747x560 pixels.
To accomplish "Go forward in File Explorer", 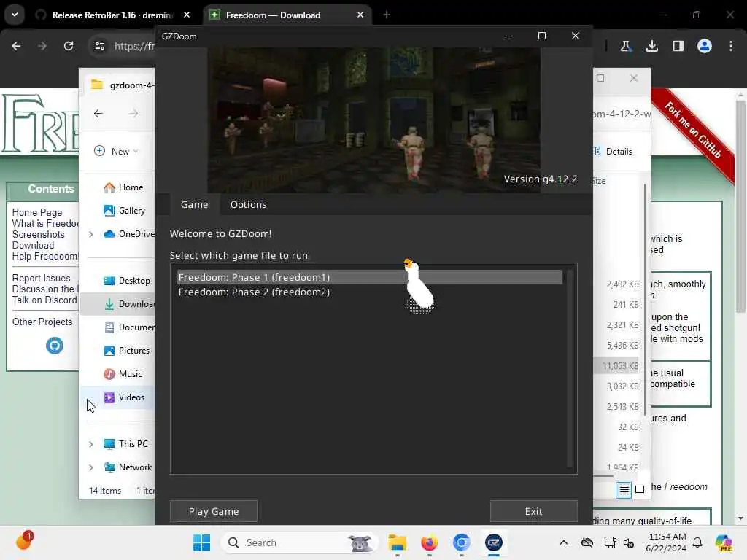I will point(133,113).
